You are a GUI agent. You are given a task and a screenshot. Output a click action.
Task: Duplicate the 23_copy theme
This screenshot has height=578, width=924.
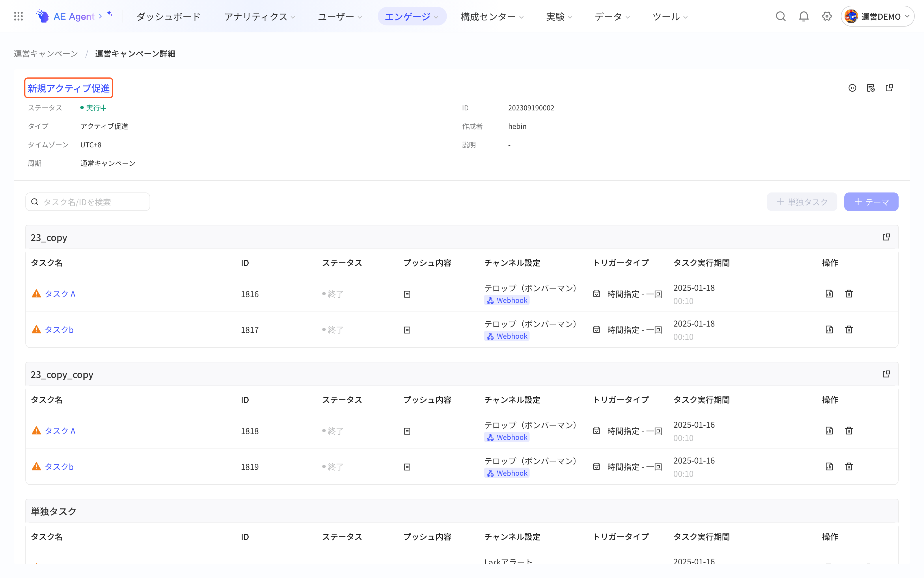pyautogui.click(x=886, y=237)
